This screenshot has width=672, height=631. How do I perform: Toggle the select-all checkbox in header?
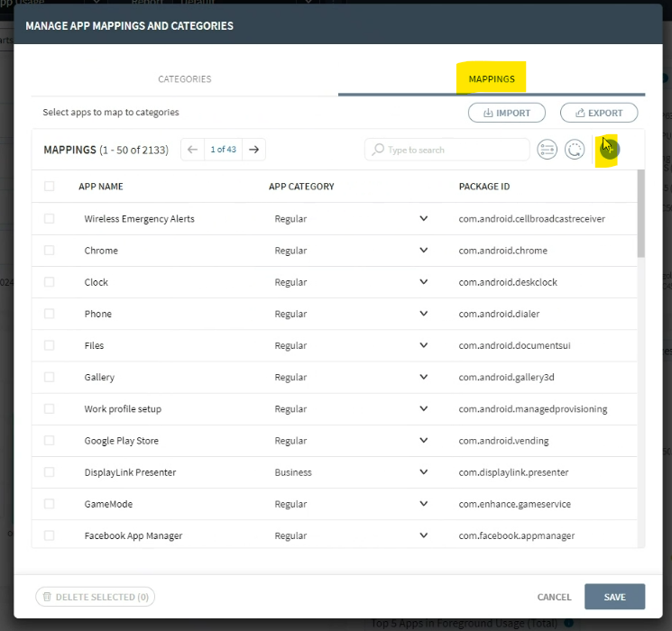pos(50,187)
